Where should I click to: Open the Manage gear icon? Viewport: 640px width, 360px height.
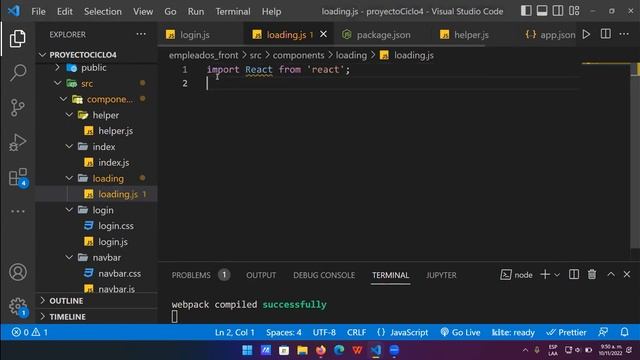tap(18, 306)
